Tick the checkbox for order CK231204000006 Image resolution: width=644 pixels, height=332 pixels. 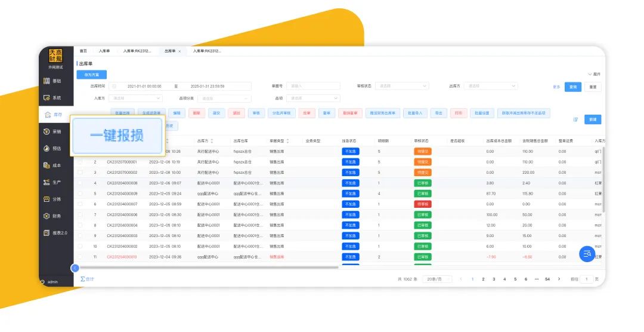click(80, 215)
